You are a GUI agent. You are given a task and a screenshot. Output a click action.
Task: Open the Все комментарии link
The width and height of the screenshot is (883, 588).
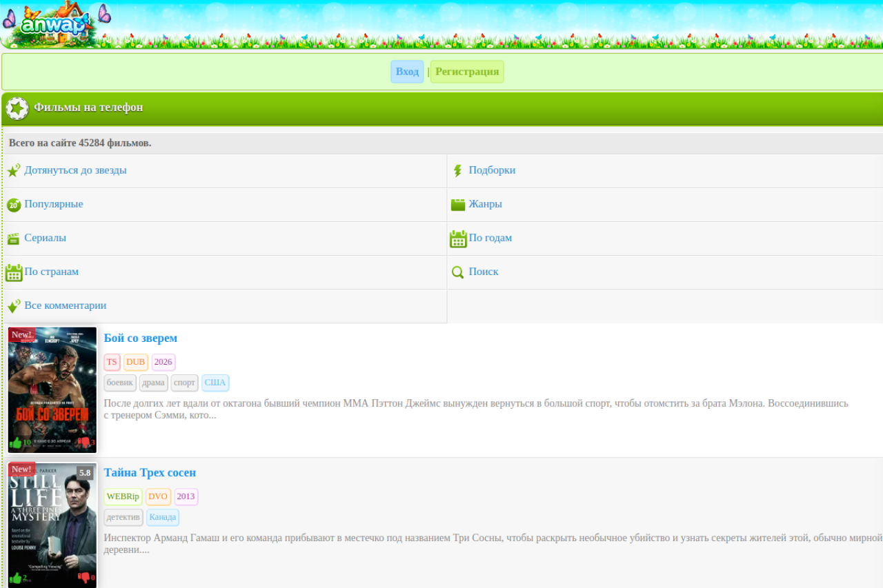click(65, 305)
